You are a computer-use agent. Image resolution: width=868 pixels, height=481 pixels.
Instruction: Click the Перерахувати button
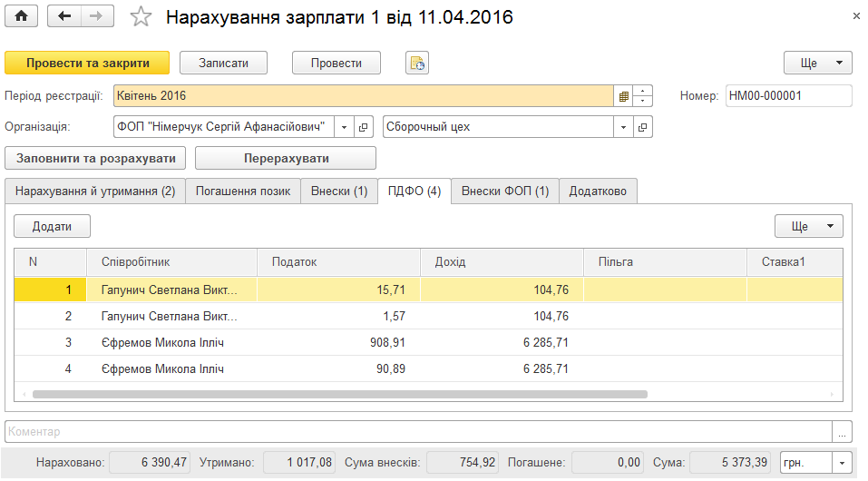tap(286, 159)
